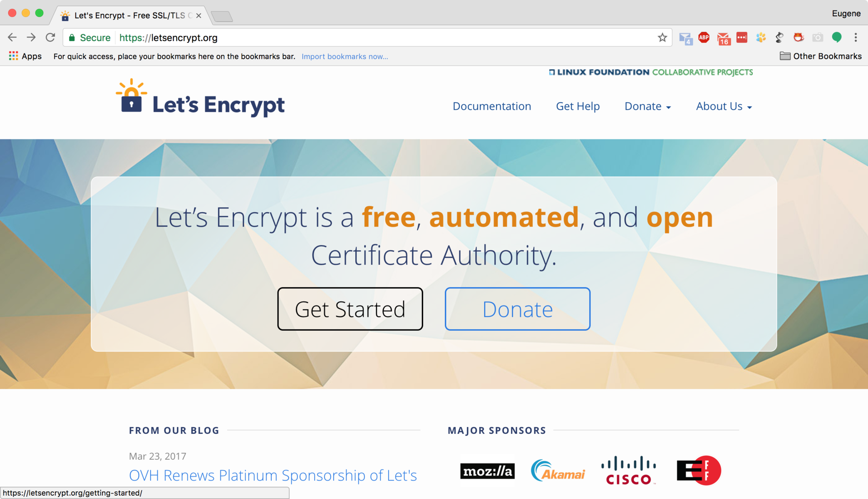Toggle the browser back navigation button
868x499 pixels.
pyautogui.click(x=11, y=38)
